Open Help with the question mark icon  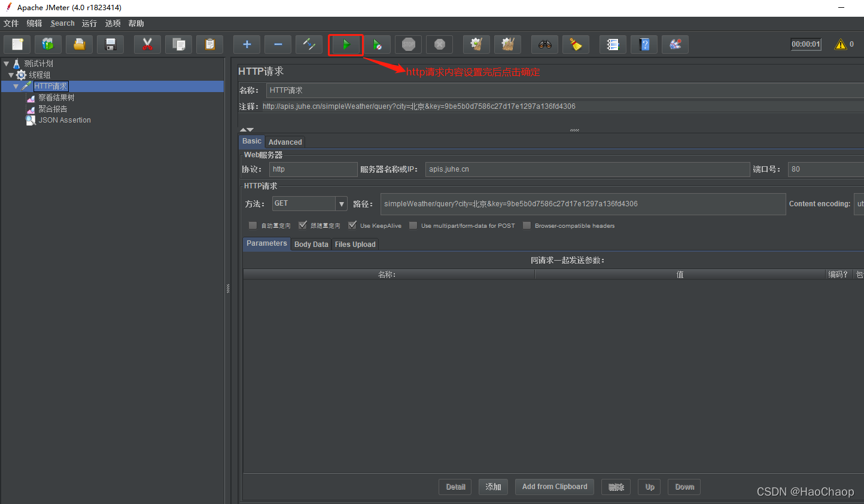pyautogui.click(x=644, y=44)
